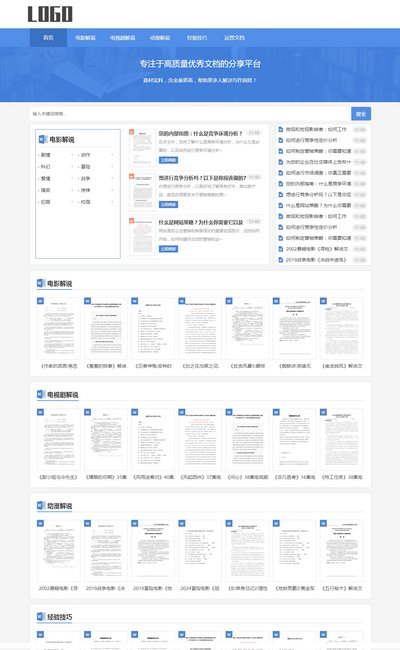Open sidebar item 什么是网站策略?为什么你需要
This screenshot has width=400, height=650.
tap(318, 206)
